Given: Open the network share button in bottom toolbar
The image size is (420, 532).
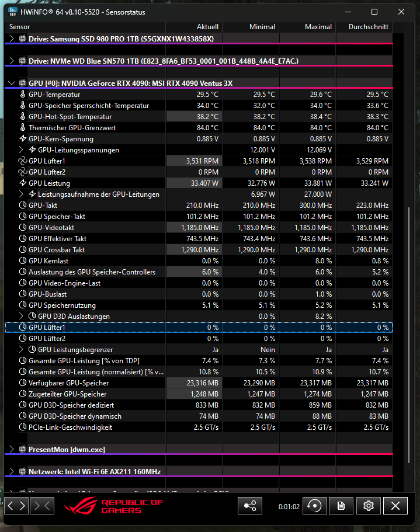Looking at the screenshot, I should (x=250, y=506).
